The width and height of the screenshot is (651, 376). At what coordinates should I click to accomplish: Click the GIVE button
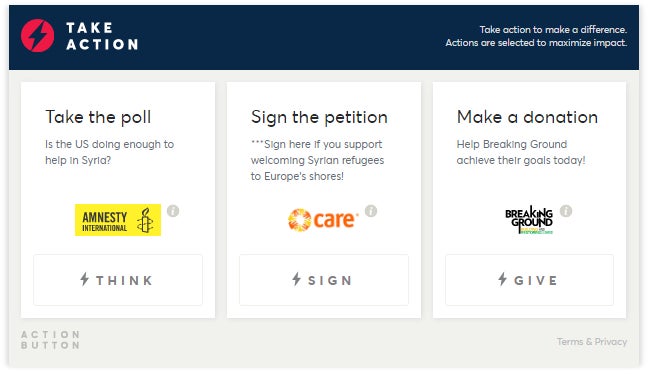[529, 280]
